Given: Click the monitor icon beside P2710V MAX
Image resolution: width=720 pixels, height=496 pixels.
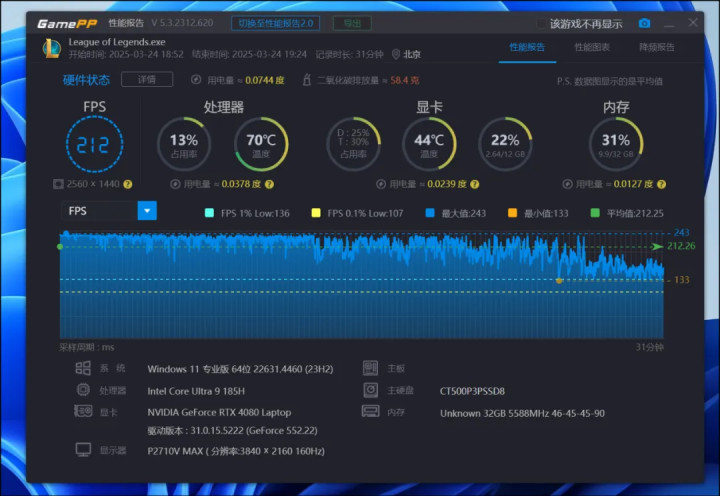Looking at the screenshot, I should pos(83,450).
